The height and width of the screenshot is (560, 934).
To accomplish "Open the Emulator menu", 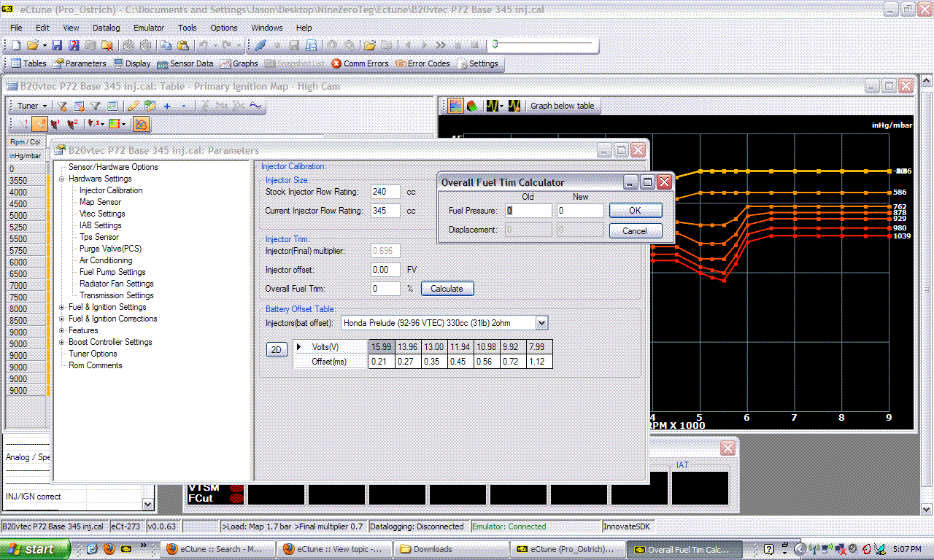I will pyautogui.click(x=149, y=28).
